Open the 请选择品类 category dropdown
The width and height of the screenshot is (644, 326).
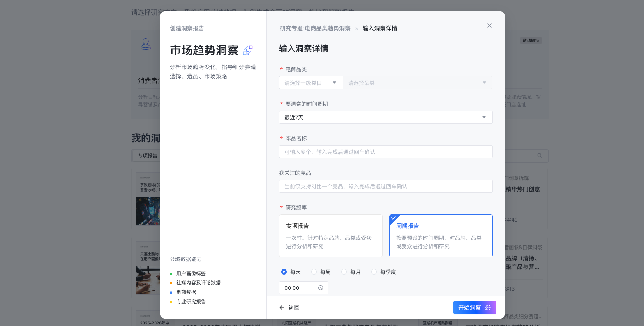click(x=417, y=83)
